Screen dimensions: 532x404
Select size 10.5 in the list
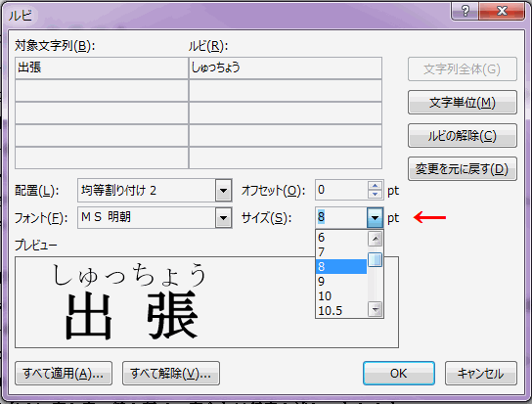341,310
